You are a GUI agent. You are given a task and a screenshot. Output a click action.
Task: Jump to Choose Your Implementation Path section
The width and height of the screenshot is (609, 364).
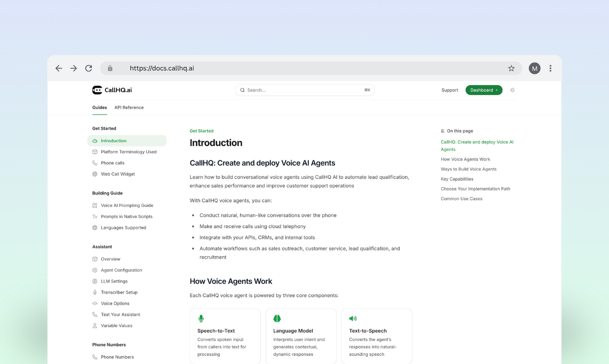pos(475,189)
